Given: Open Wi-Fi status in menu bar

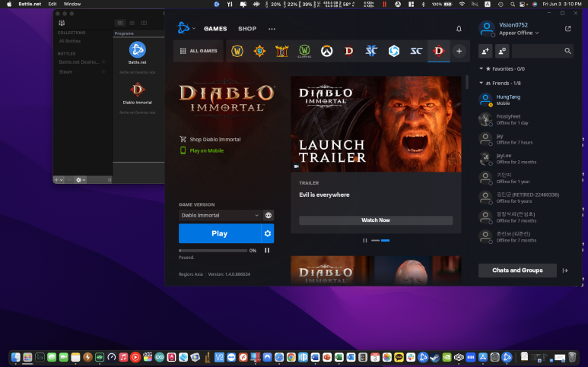Looking at the screenshot, I should [462, 4].
